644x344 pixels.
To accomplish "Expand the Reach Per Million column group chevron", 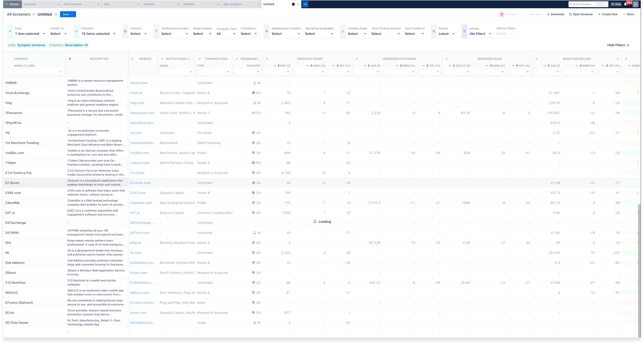I will point(617,59).
